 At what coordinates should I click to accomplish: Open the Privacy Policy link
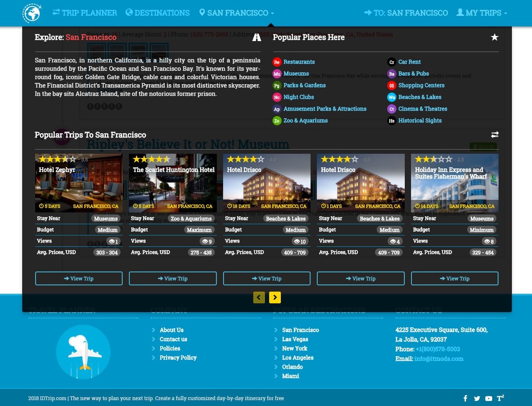point(178,357)
